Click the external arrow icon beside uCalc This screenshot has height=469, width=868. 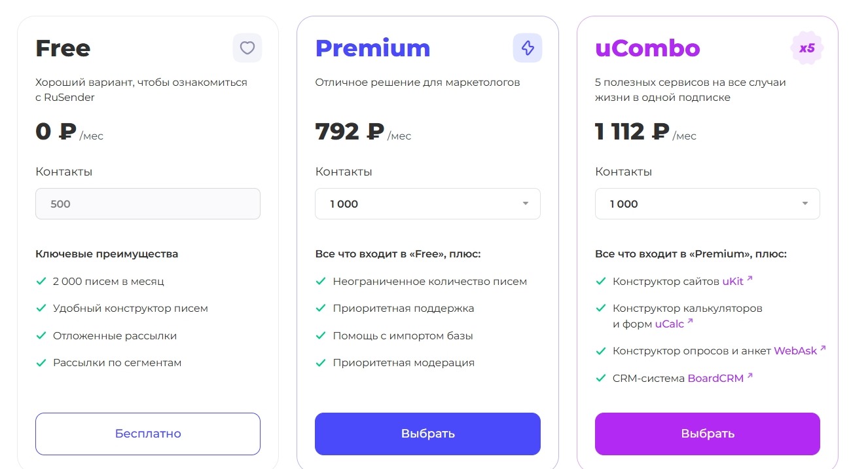click(690, 322)
